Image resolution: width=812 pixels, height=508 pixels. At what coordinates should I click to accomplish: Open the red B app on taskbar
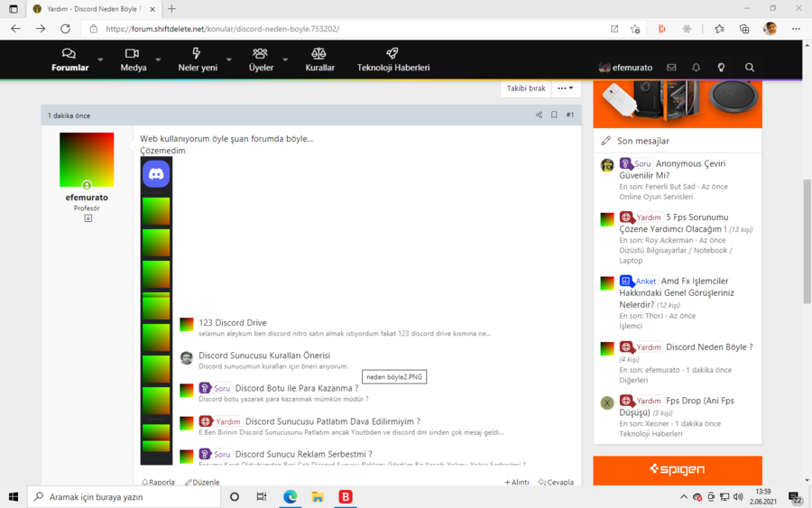click(346, 496)
